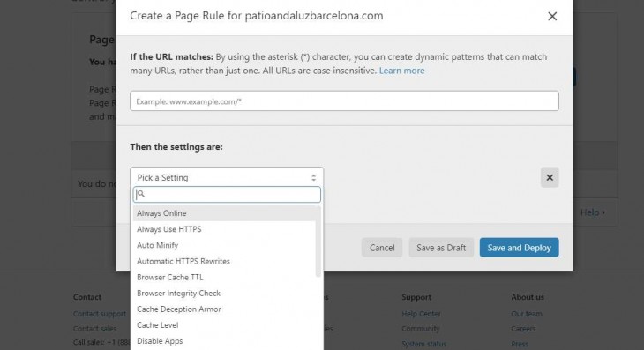Open the Learn more link
The image size is (644, 350).
(x=401, y=71)
